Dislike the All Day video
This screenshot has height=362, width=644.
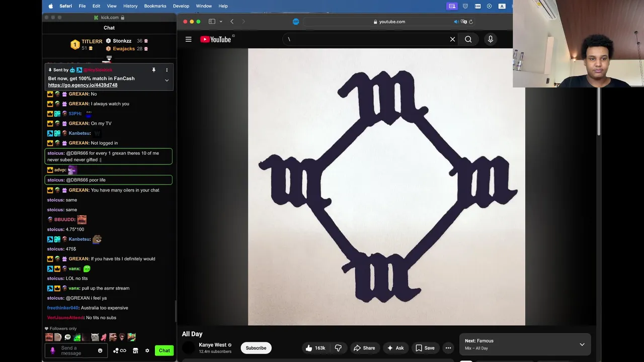click(338, 348)
